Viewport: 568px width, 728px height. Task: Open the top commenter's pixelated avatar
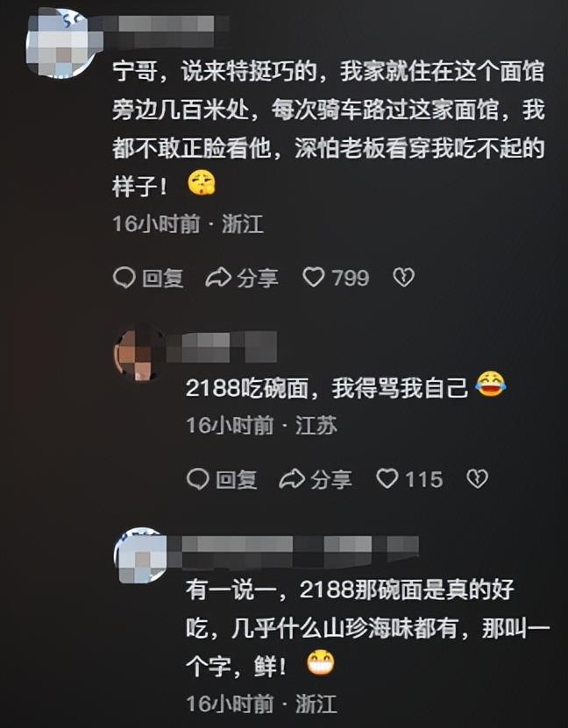61,43
